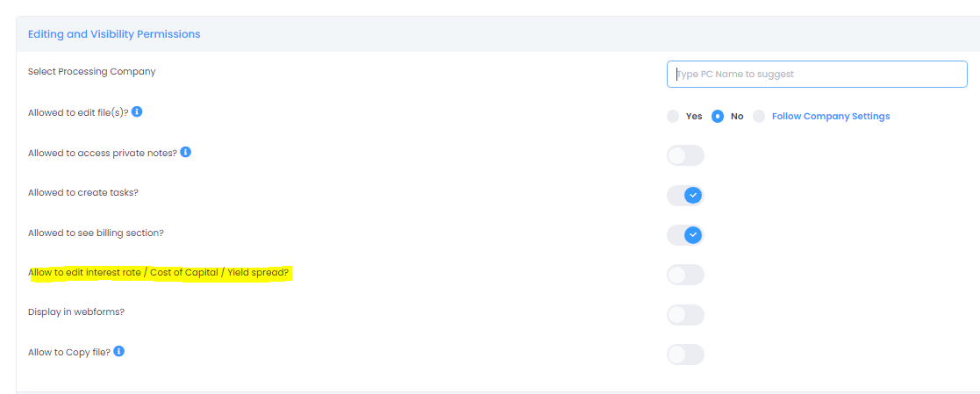Viewport: 980px width, 394px height.
Task: Click the Follow Company Settings blue text
Action: tap(831, 117)
